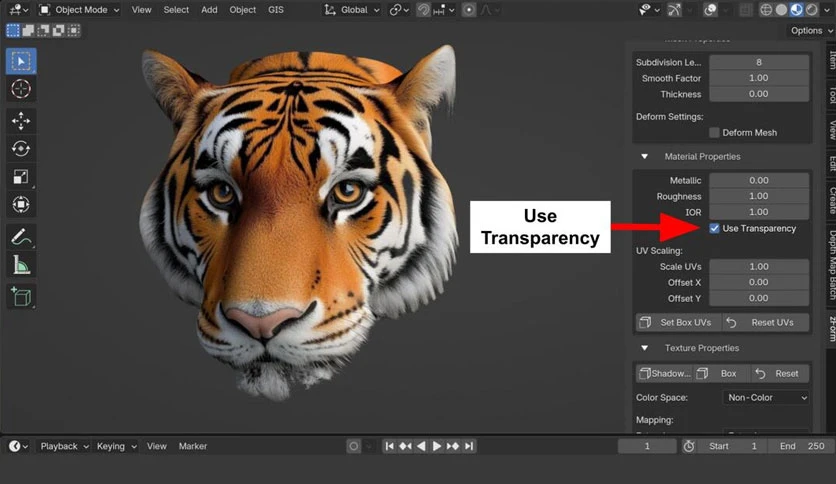Adjust the Smooth Factor slider field
This screenshot has height=484, width=836.
click(x=759, y=78)
